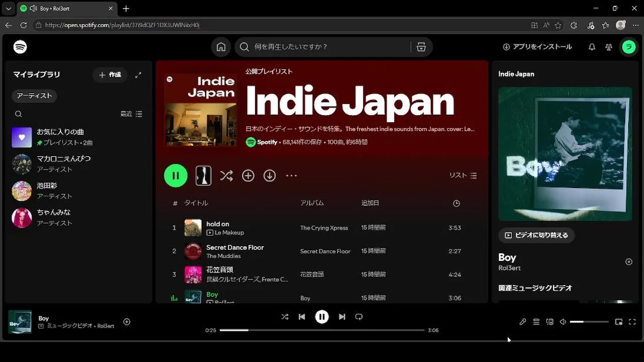Reload the browser page

24,25
